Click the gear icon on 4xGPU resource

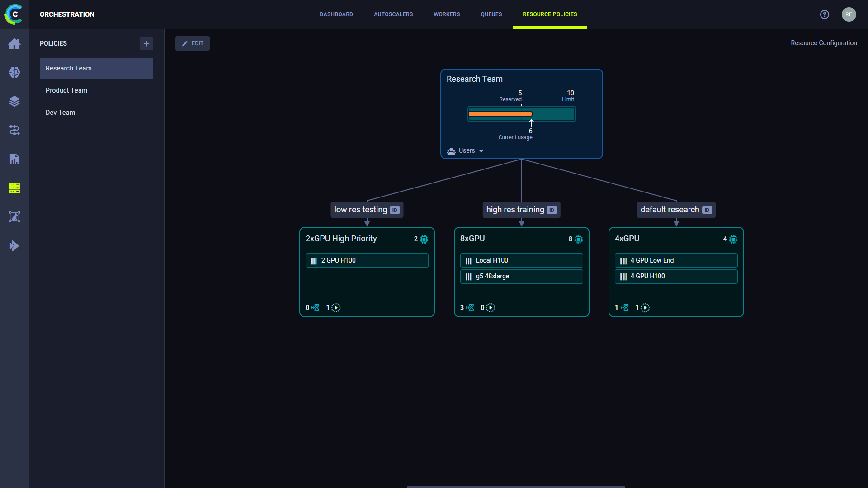pyautogui.click(x=734, y=239)
